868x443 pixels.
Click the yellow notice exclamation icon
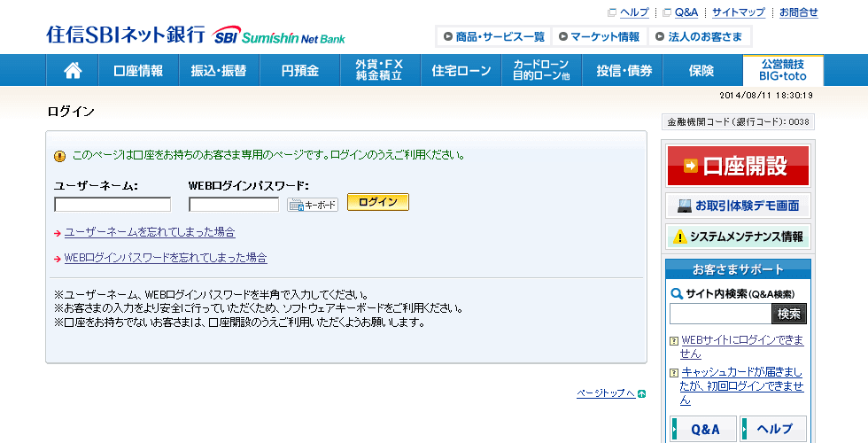click(60, 156)
